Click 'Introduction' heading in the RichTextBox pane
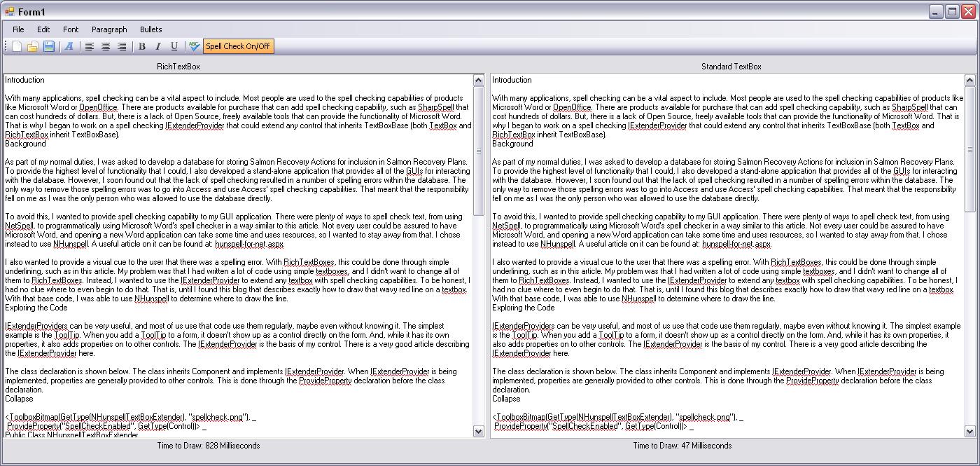980x466 pixels. [24, 80]
